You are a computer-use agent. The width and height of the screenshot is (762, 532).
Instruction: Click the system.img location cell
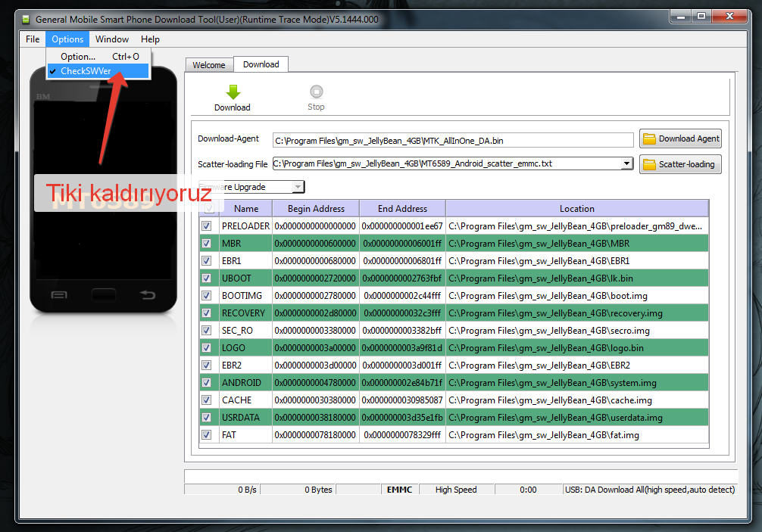click(577, 382)
